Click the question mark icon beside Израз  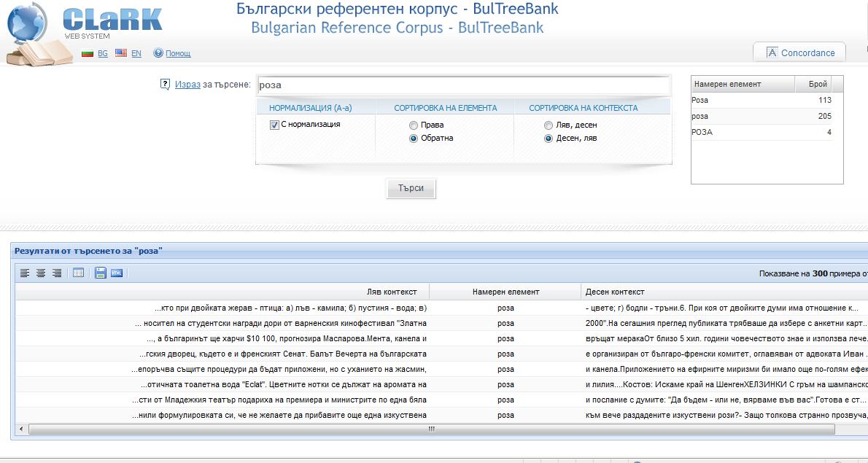165,85
